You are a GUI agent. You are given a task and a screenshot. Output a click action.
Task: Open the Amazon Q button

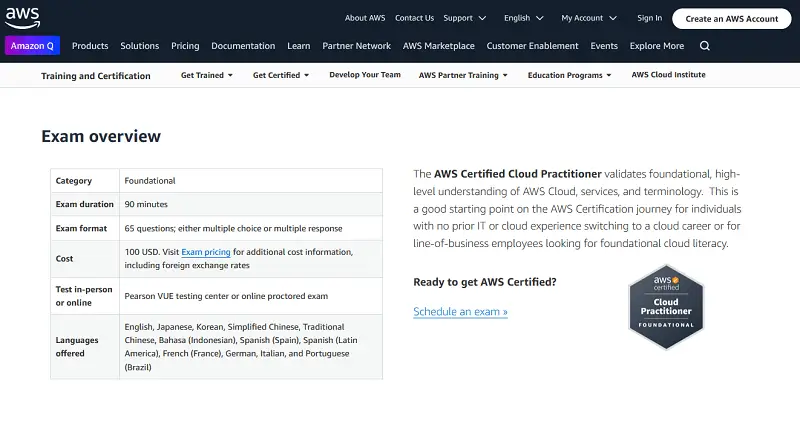point(32,45)
